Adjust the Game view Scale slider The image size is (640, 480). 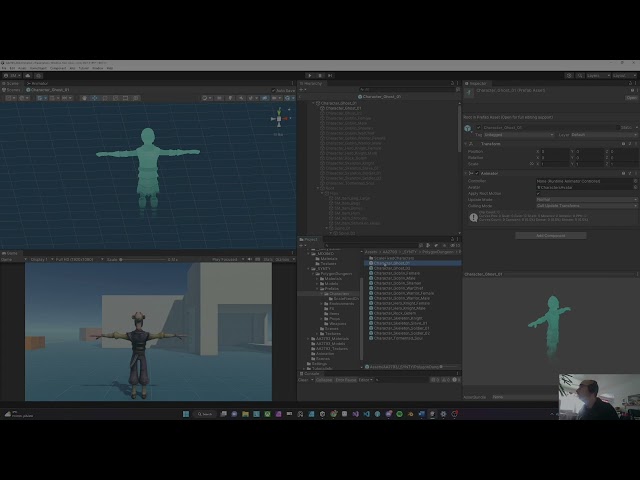coord(144,259)
